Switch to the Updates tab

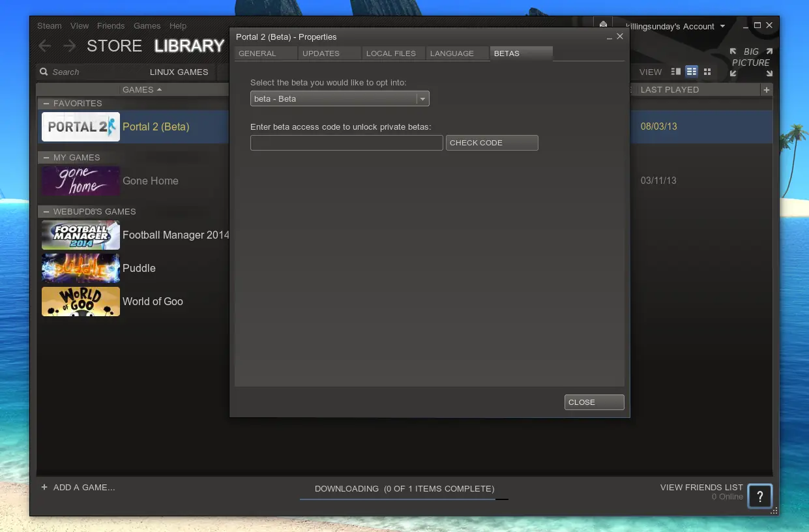coord(329,53)
